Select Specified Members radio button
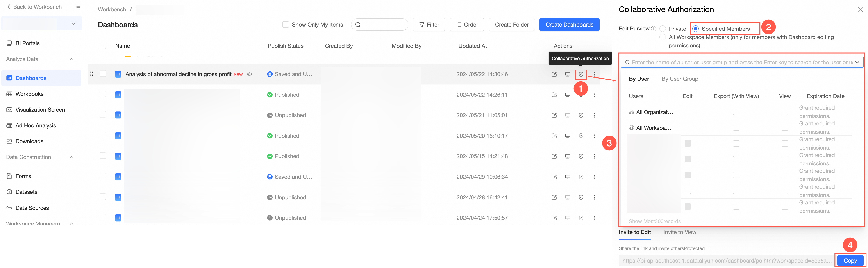 coord(695,29)
